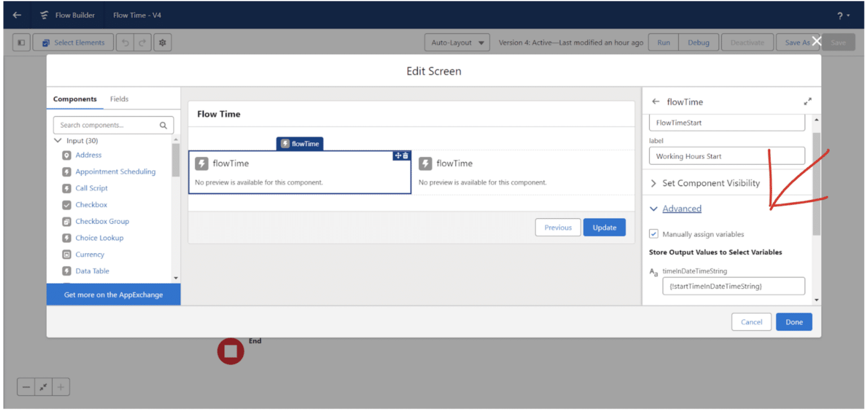868x412 pixels.
Task: Click the search magnifier in components search
Action: point(163,125)
